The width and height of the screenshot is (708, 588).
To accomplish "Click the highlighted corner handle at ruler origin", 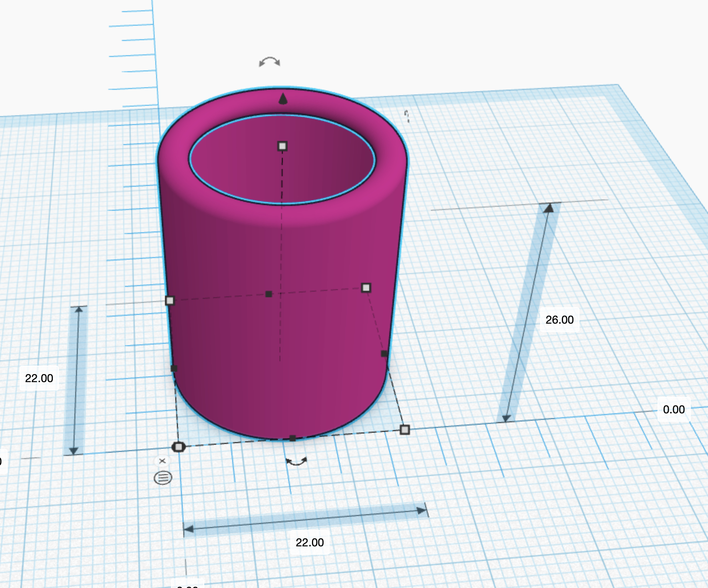I will 179,447.
